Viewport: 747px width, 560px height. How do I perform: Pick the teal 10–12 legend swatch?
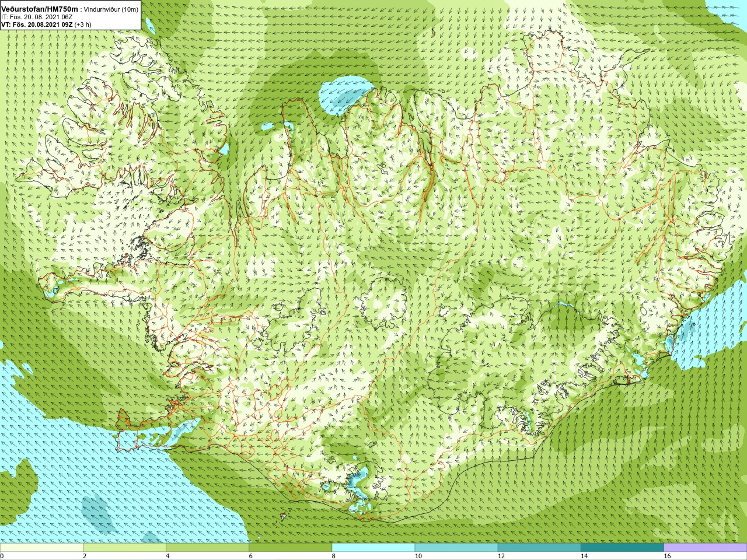[456, 548]
